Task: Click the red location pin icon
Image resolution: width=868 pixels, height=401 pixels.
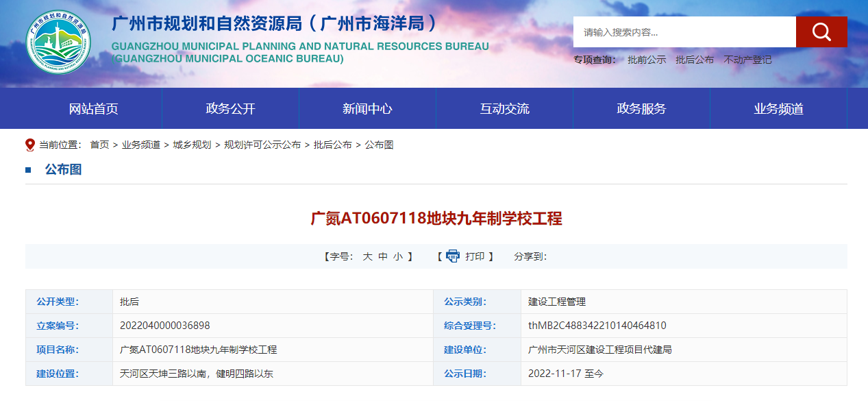Action: [30, 145]
